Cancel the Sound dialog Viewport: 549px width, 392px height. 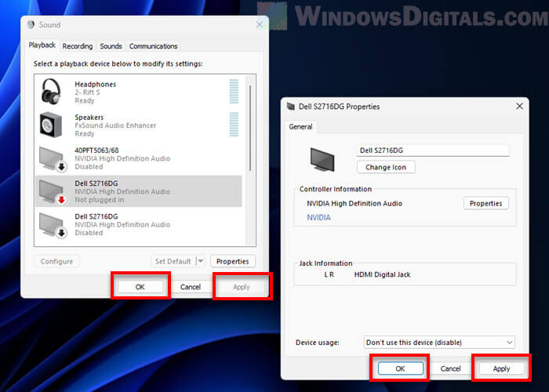191,287
